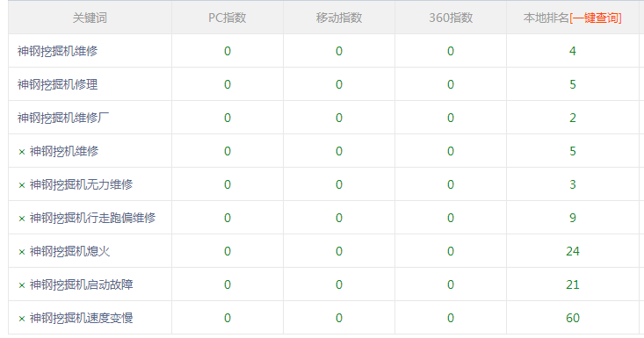The width and height of the screenshot is (644, 338).
Task: Click the 移动指数 column header
Action: (339, 18)
